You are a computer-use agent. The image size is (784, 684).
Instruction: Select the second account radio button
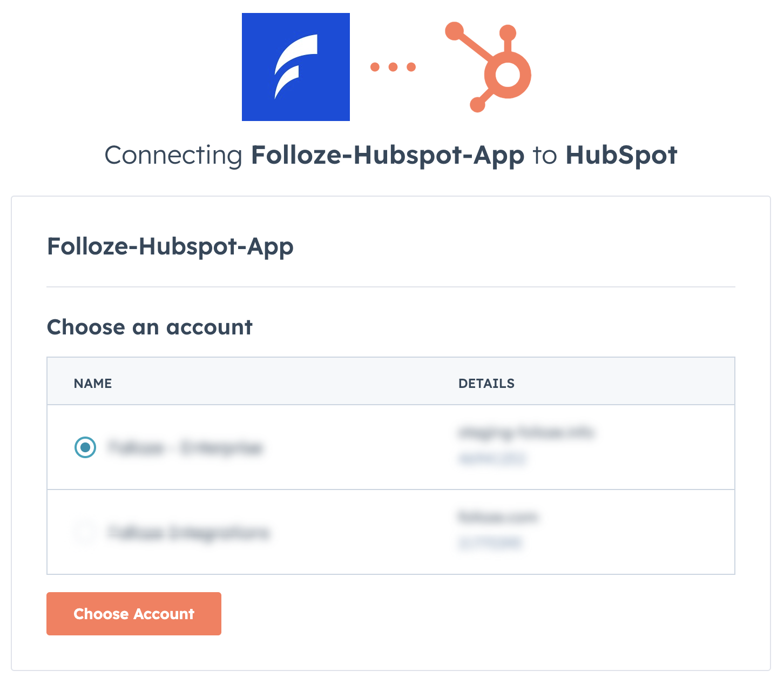[x=85, y=532]
